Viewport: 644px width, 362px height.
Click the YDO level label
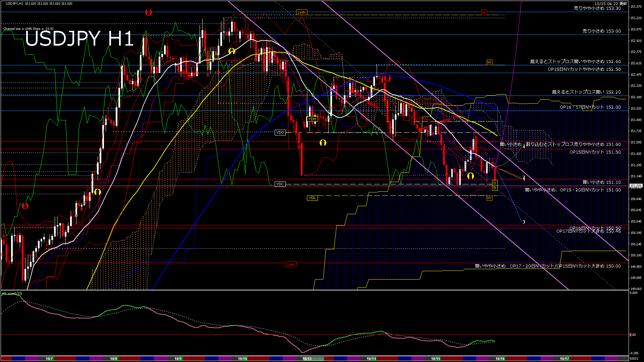(280, 132)
